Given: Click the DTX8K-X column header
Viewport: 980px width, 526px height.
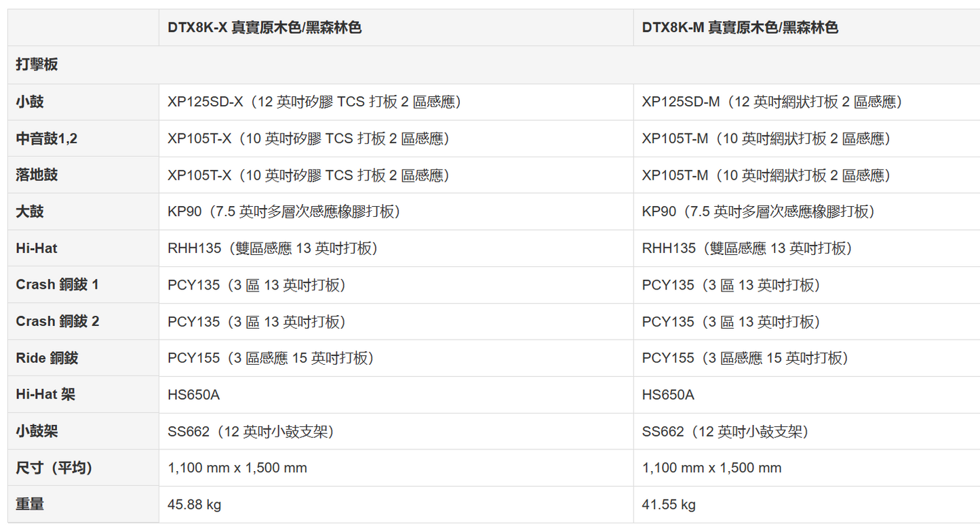Looking at the screenshot, I should [x=264, y=28].
